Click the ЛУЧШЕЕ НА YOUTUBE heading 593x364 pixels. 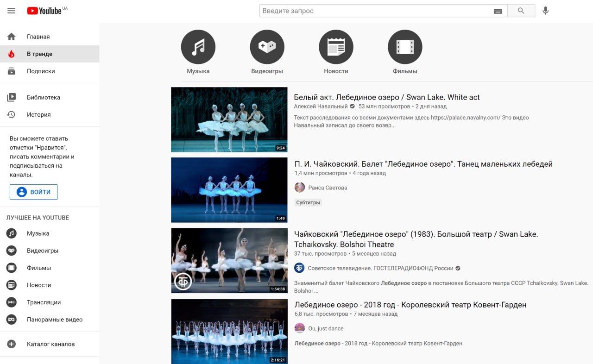tap(38, 218)
